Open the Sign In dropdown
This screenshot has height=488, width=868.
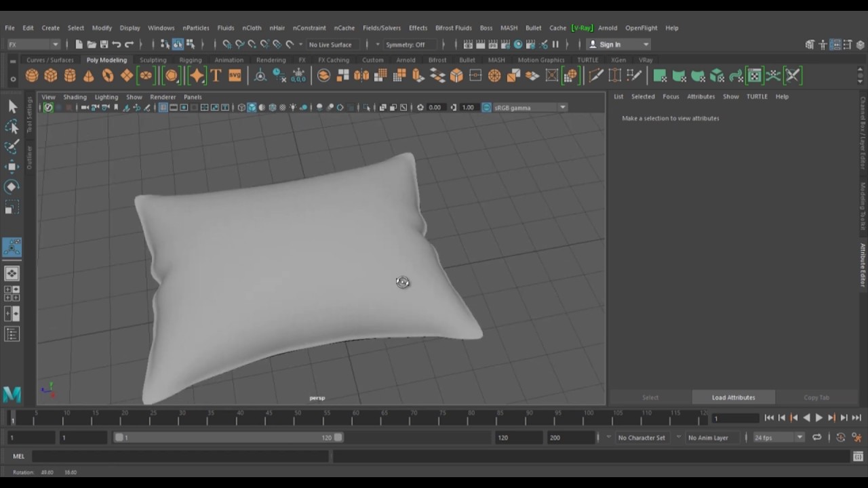click(618, 45)
